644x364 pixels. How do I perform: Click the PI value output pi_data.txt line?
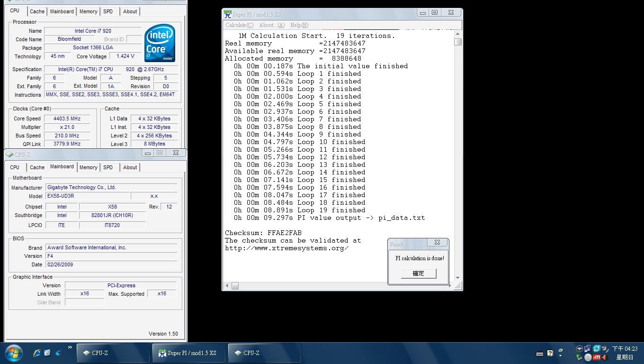pyautogui.click(x=330, y=218)
